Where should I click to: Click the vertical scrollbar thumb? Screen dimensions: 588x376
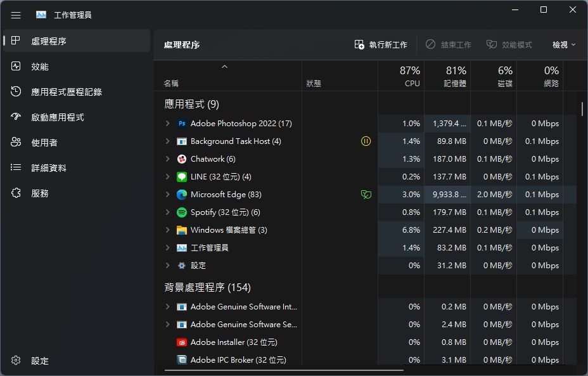pyautogui.click(x=582, y=109)
